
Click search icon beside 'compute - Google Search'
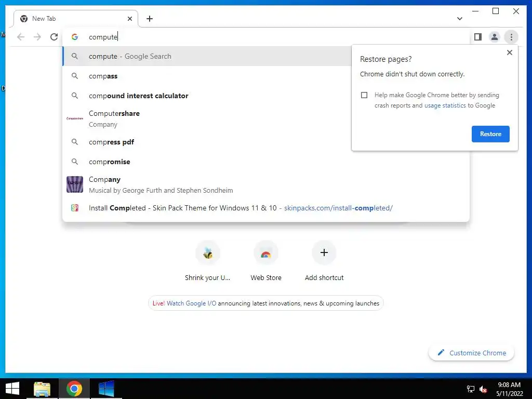(75, 56)
